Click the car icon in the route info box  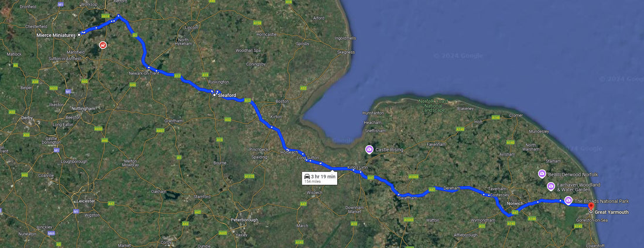coord(307,176)
